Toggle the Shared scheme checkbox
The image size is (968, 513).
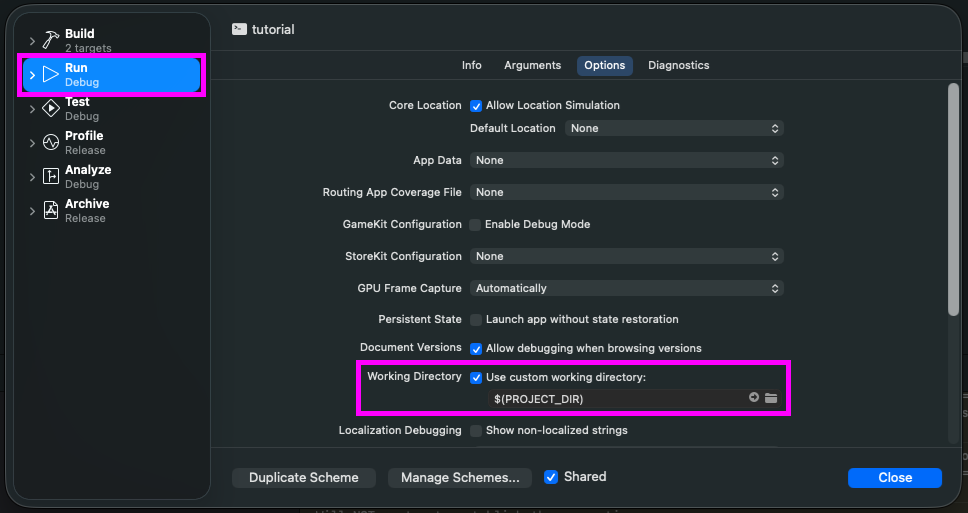pos(551,477)
